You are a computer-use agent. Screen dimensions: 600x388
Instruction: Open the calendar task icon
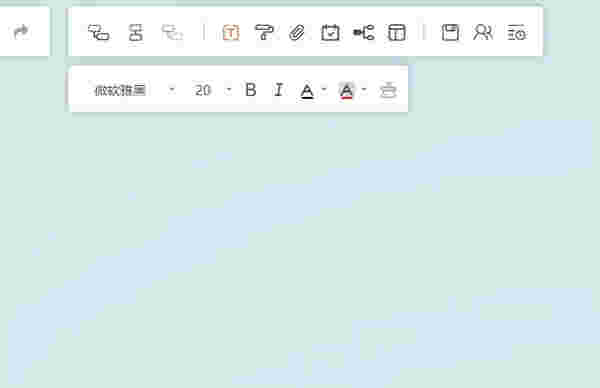tap(330, 33)
